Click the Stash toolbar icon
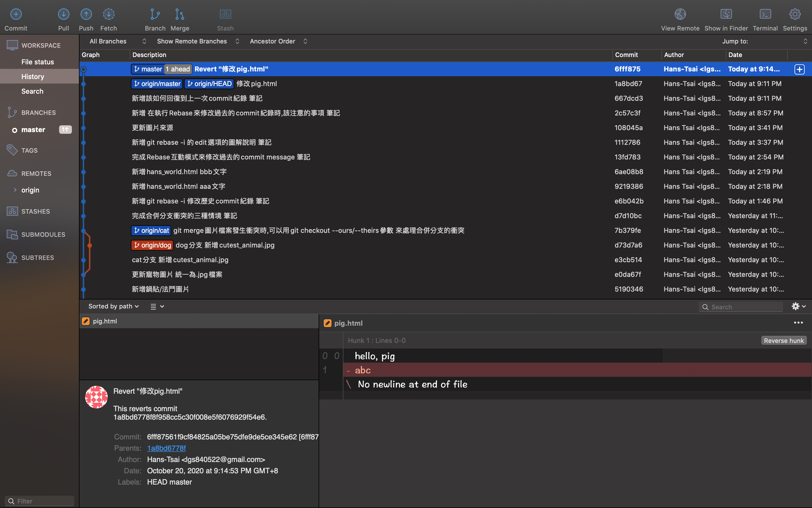 pos(226,14)
